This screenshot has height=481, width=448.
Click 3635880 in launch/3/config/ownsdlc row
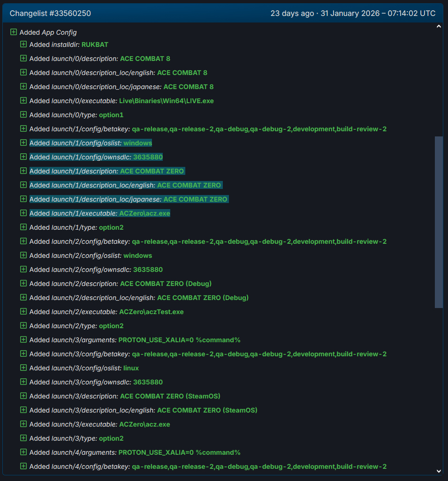(x=148, y=382)
